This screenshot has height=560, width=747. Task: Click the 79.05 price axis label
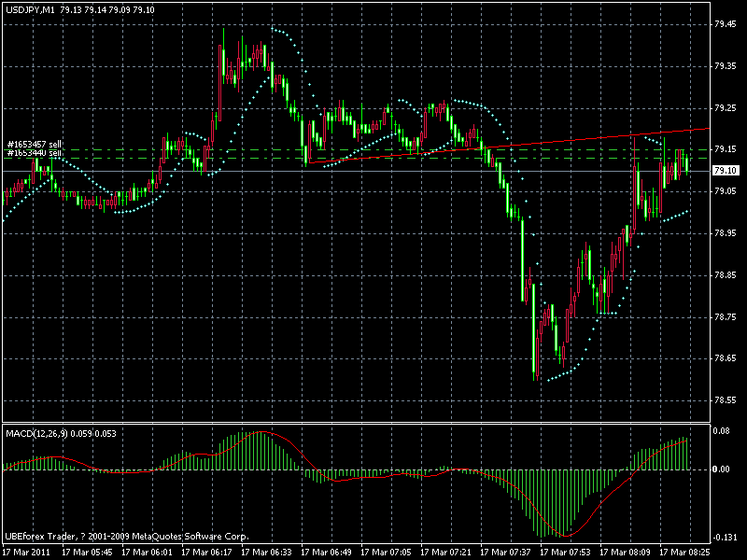pyautogui.click(x=726, y=191)
